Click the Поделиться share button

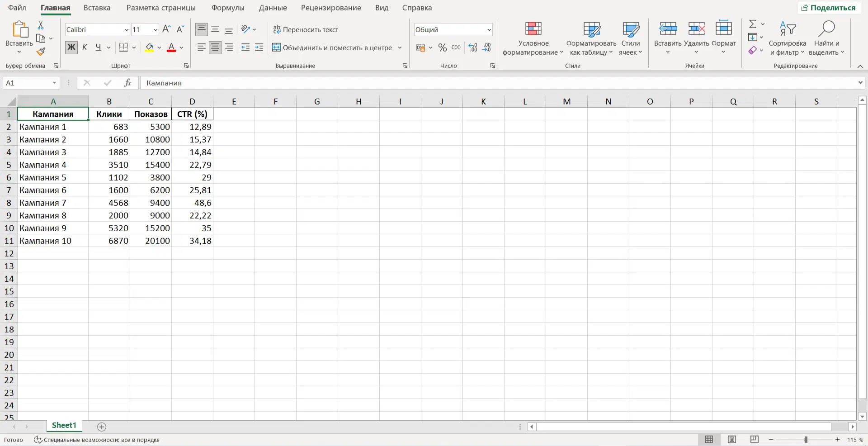click(829, 8)
